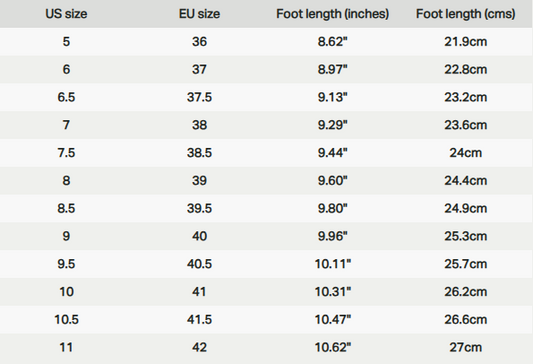Viewport: 533px width, 364px height.
Task: Select EU size 36 cell
Action: 200,42
